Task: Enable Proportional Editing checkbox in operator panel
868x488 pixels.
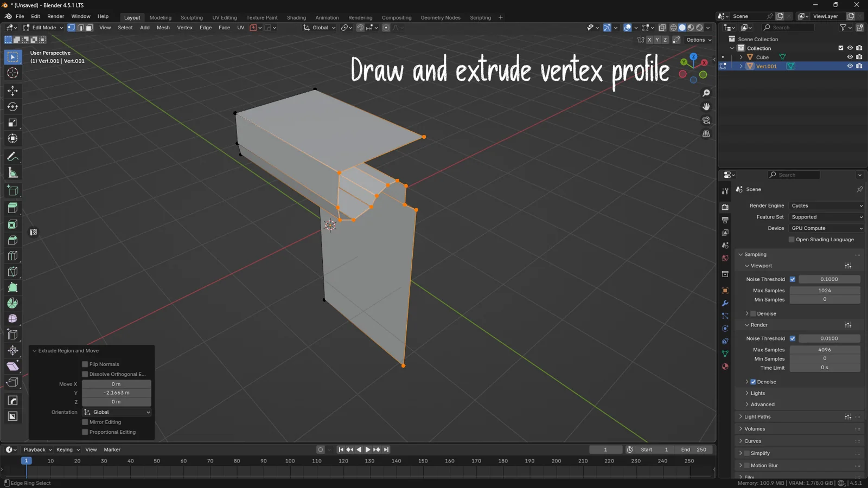Action: click(85, 432)
